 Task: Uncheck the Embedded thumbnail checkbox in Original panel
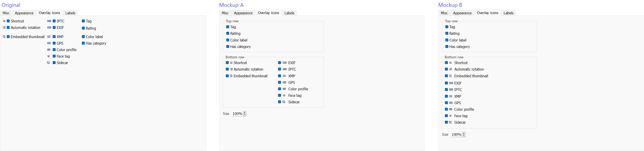8,37
